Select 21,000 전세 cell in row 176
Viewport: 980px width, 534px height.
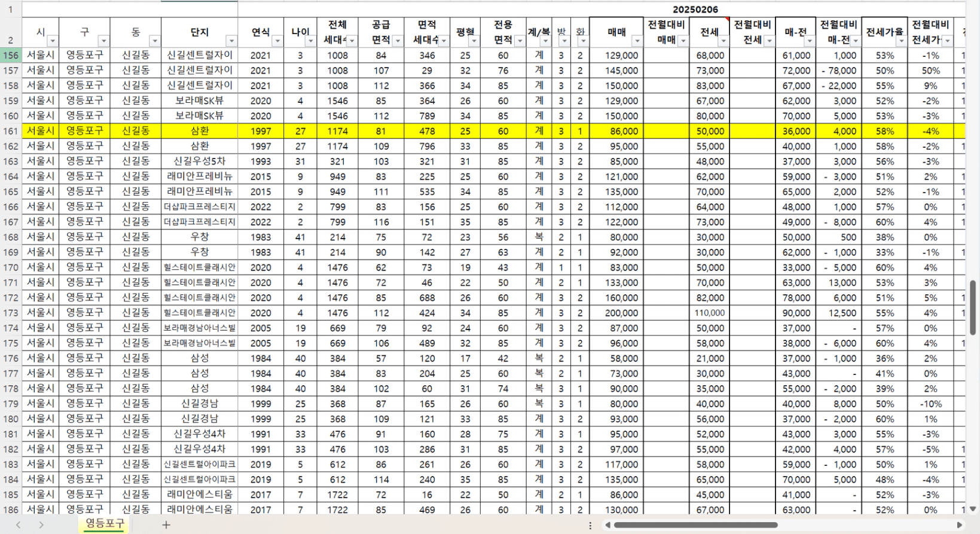[x=709, y=358]
